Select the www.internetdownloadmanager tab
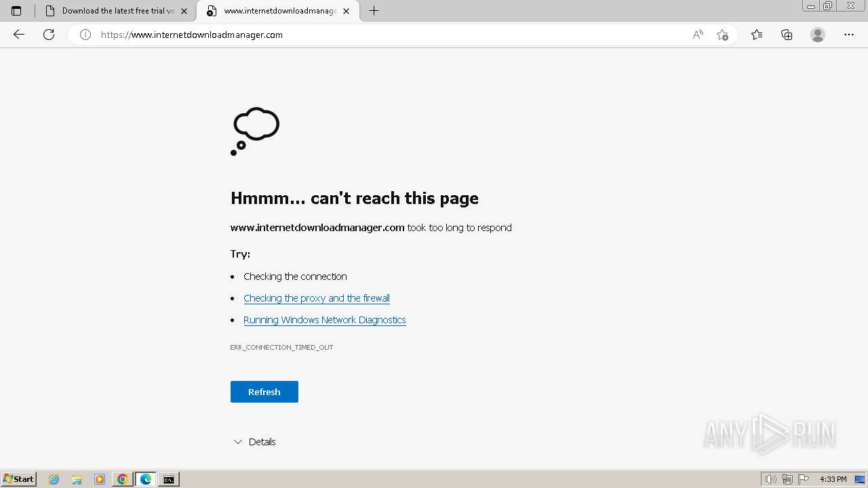This screenshot has width=868, height=488. tap(278, 11)
